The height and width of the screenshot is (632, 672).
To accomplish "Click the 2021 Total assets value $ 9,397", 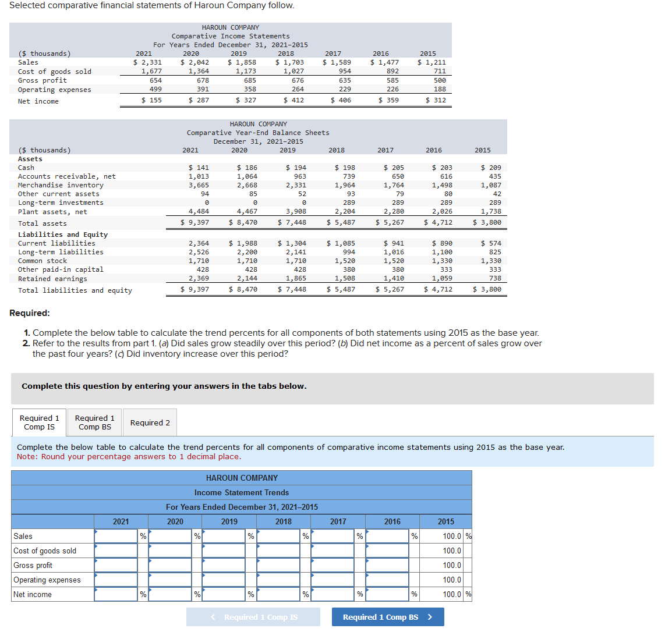I will (x=194, y=222).
